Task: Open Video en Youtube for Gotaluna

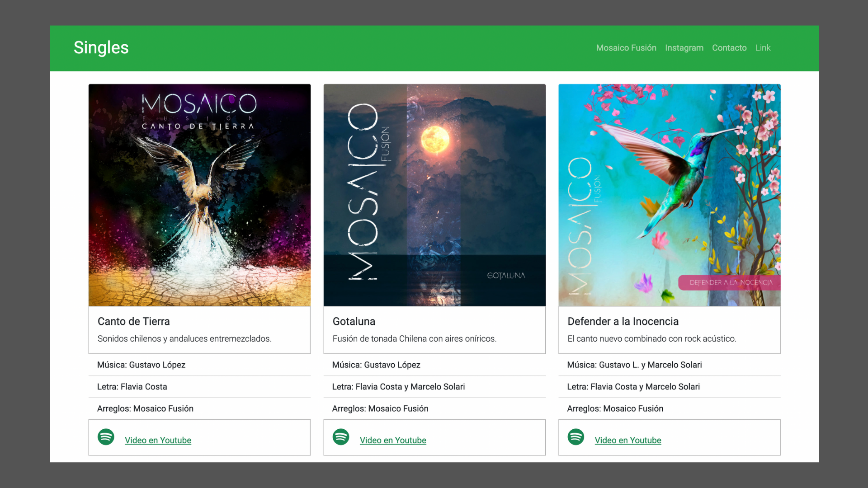Action: point(393,440)
